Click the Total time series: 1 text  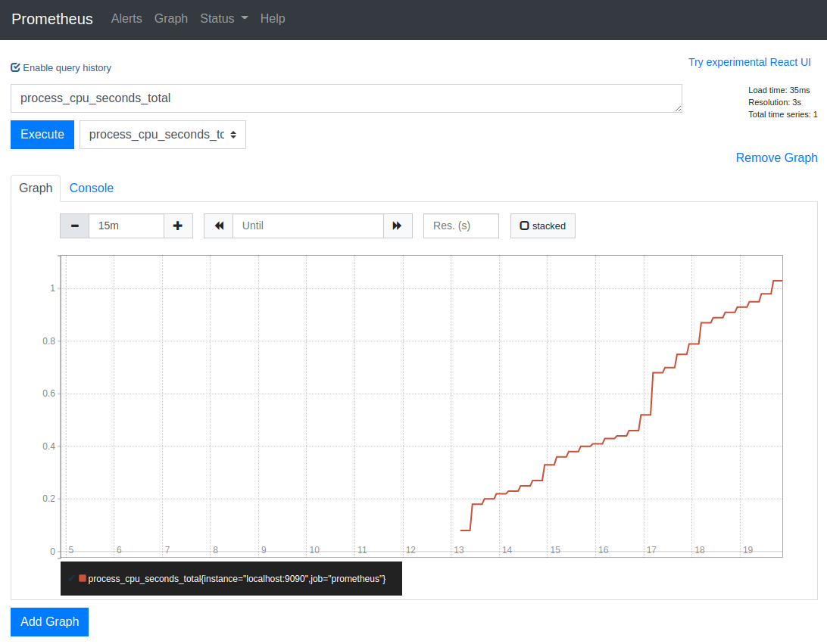coord(783,114)
